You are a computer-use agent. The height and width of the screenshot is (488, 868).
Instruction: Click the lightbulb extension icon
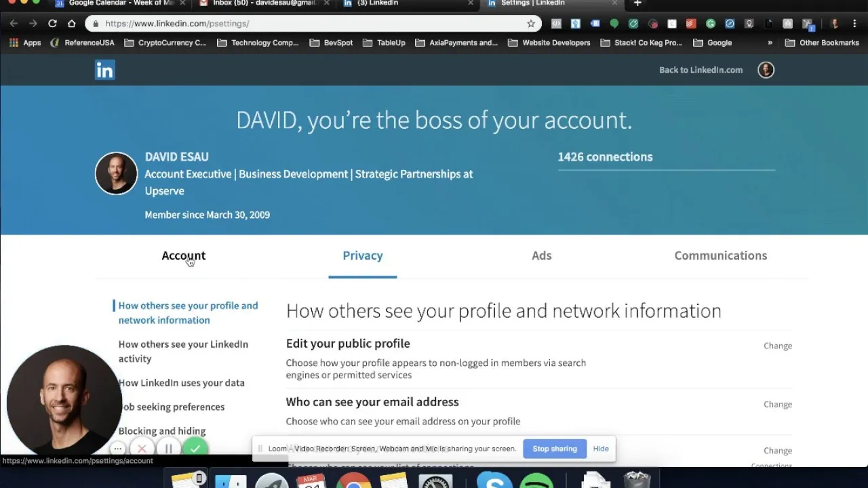coord(749,24)
